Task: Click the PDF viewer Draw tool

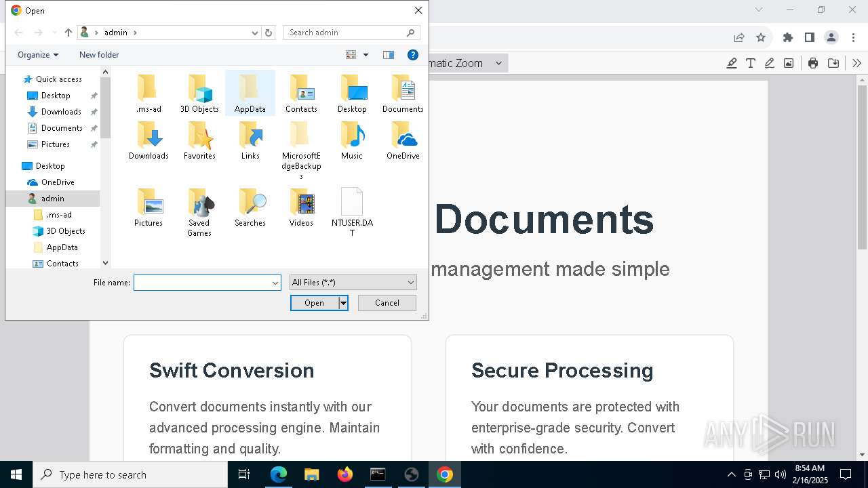Action: click(x=769, y=63)
